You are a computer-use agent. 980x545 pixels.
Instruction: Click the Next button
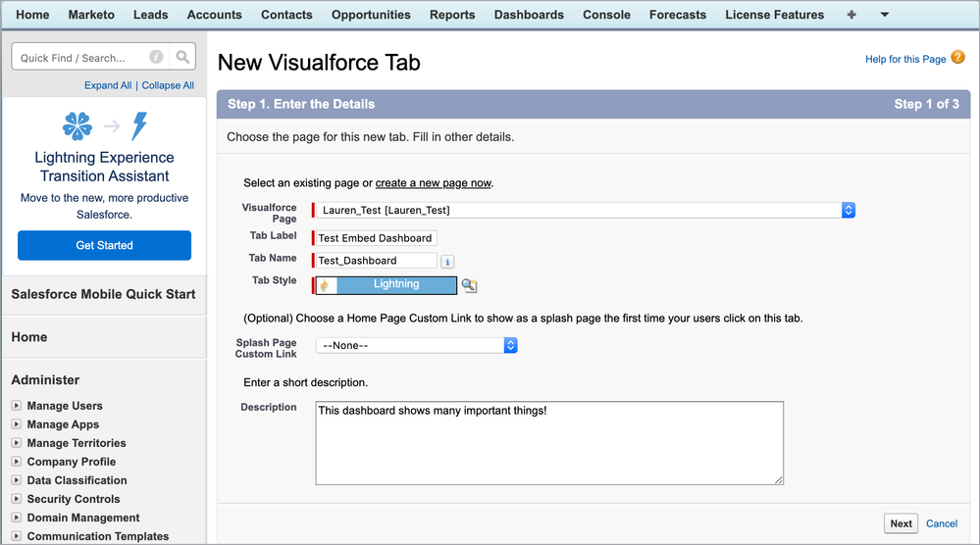pyautogui.click(x=901, y=523)
